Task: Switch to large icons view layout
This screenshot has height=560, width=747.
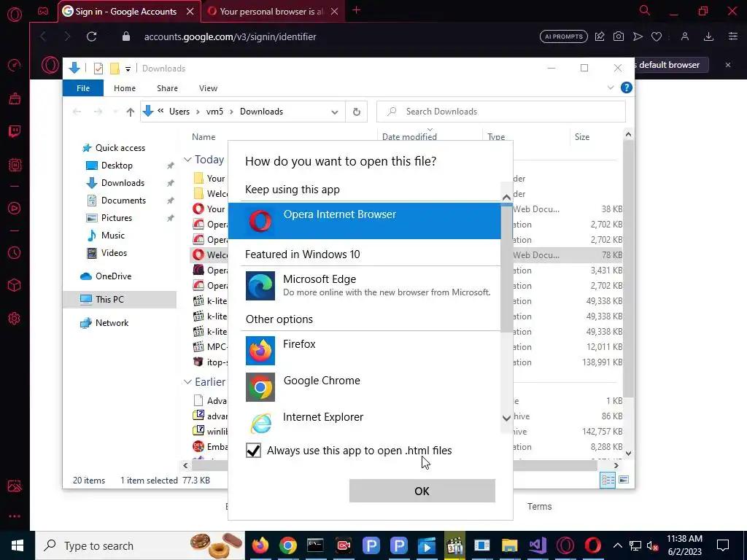Action: pos(623,480)
